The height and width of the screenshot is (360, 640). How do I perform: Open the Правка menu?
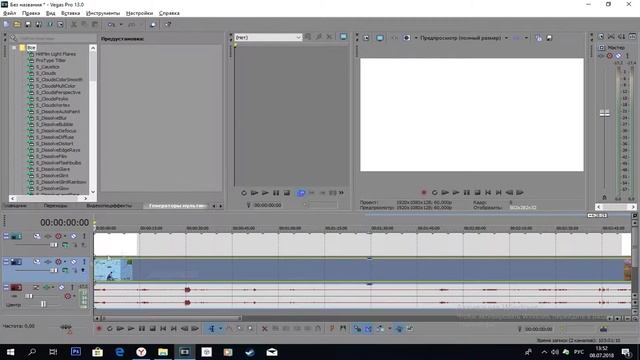[31, 13]
